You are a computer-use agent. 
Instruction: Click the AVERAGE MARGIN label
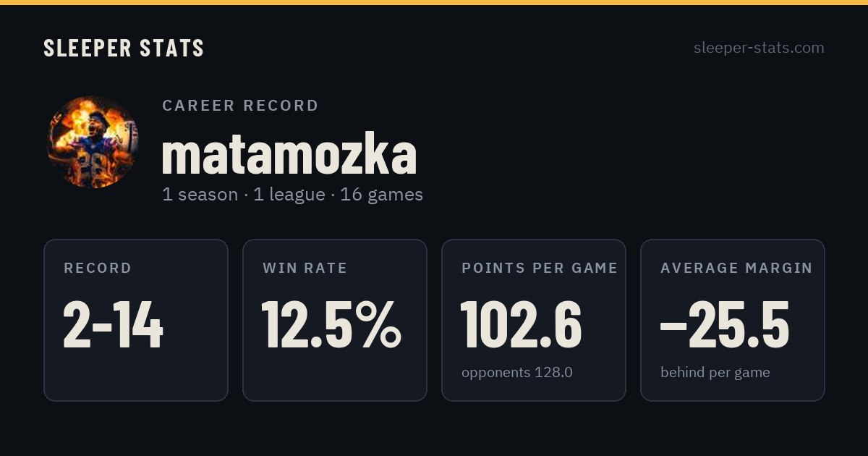pyautogui.click(x=736, y=269)
